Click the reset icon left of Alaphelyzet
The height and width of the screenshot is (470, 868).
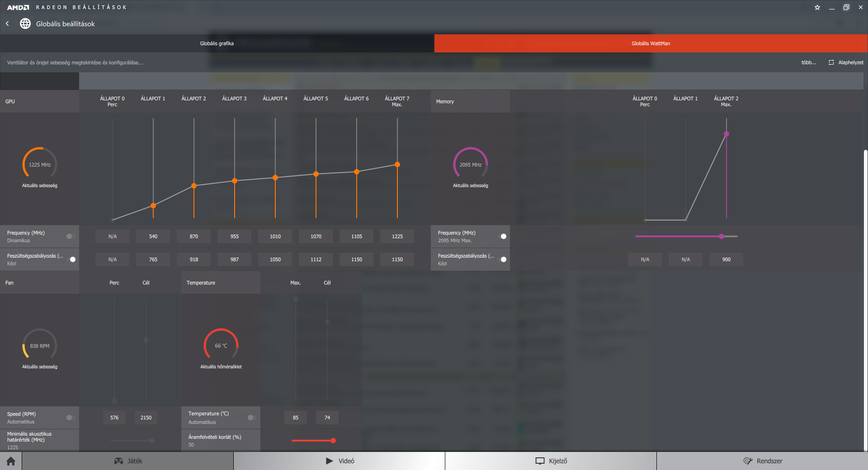click(831, 62)
